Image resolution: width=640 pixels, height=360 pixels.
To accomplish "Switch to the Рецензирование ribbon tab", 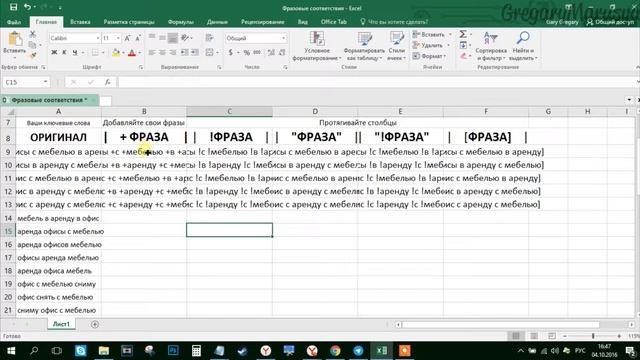I will point(262,22).
